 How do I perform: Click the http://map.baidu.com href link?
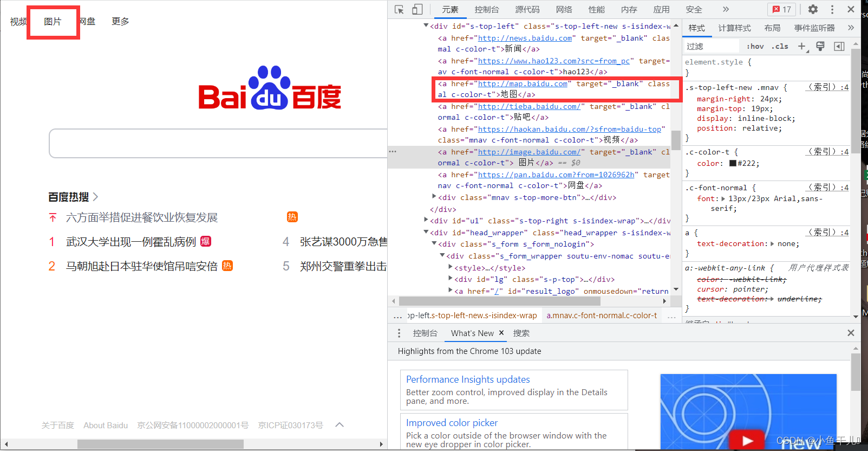[523, 83]
